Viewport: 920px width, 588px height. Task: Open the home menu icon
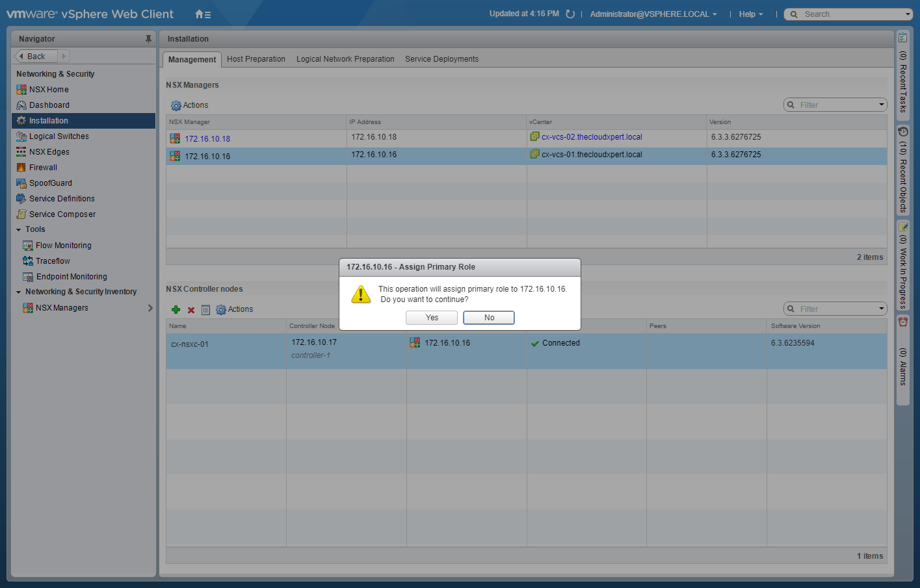click(x=202, y=14)
